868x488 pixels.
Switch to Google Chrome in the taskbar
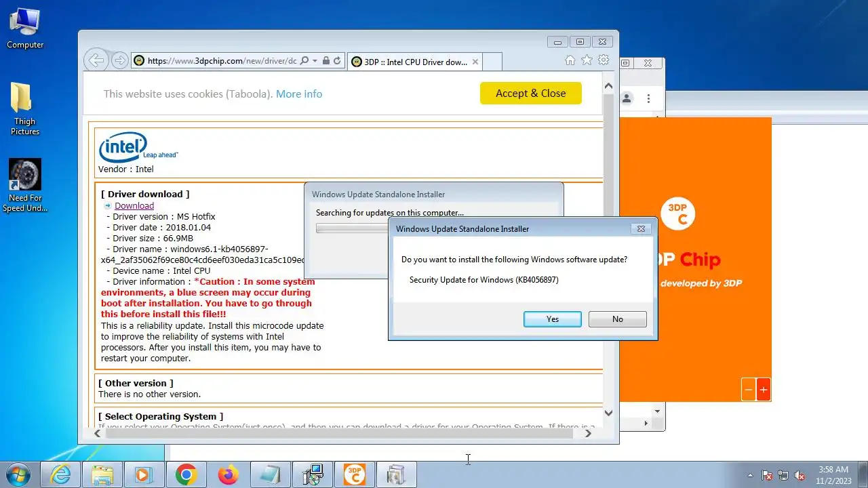click(186, 475)
